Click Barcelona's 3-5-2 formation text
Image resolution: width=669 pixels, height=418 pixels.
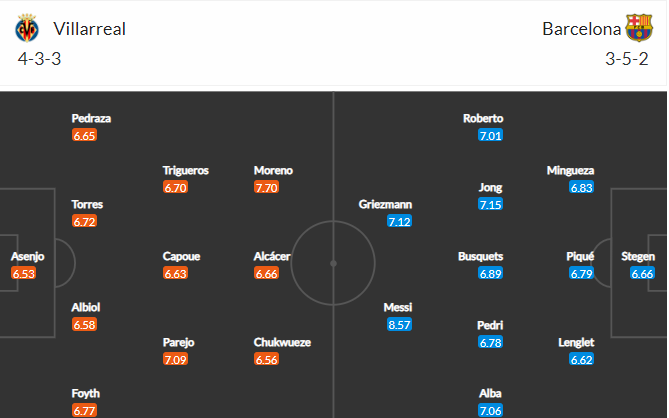coord(627,59)
